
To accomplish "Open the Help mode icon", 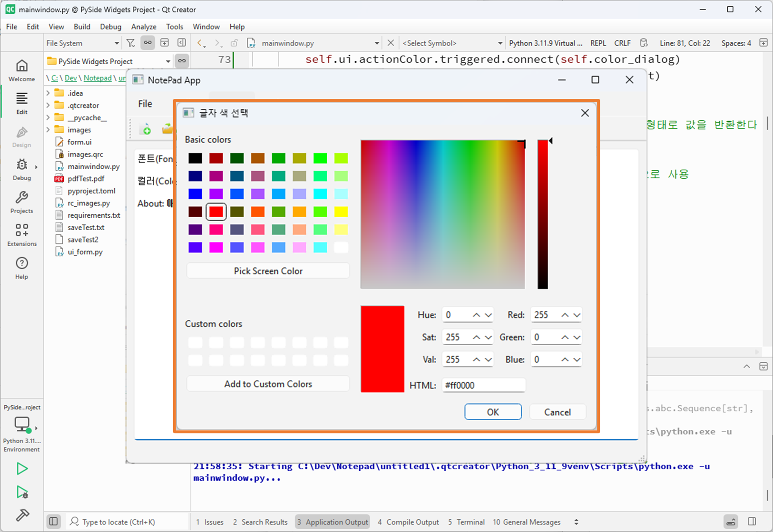I will [22, 268].
